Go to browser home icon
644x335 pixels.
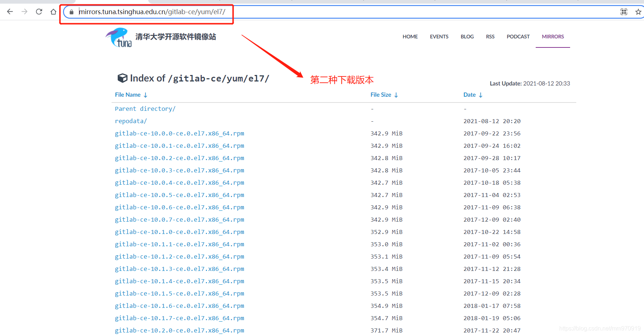[53, 12]
